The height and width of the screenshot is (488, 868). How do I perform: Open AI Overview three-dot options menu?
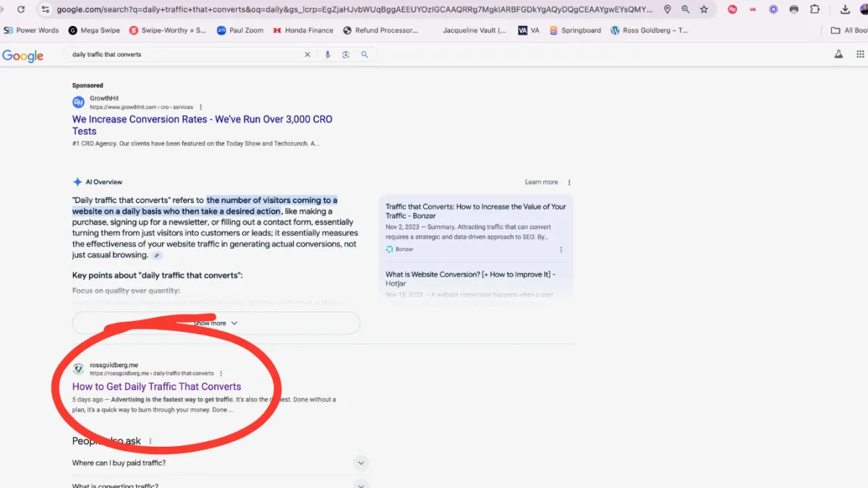click(x=569, y=182)
